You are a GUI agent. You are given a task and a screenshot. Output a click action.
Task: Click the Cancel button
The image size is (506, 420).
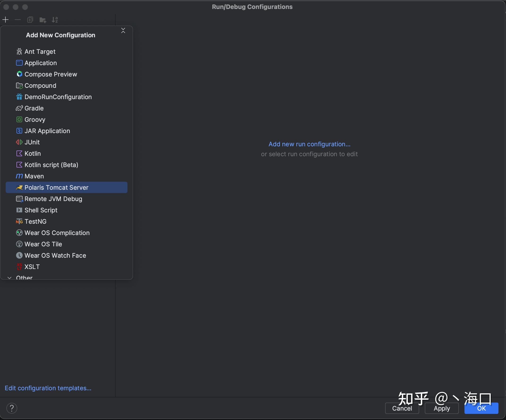pos(402,408)
